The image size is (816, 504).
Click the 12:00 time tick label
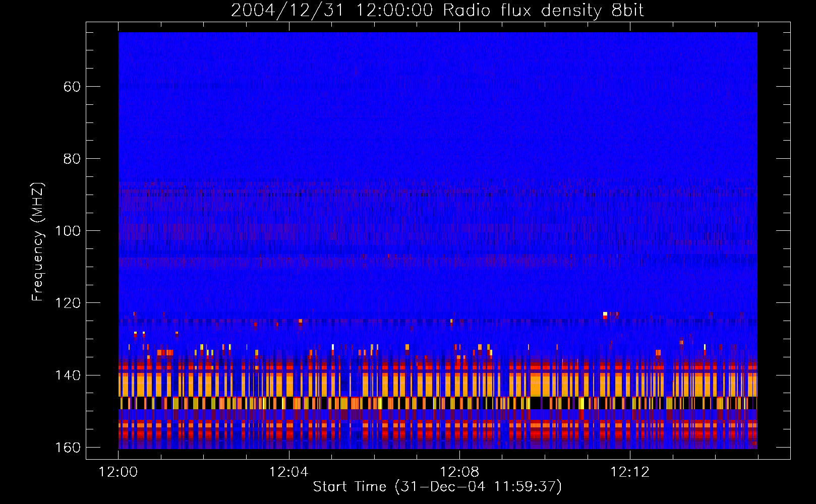[x=118, y=472]
